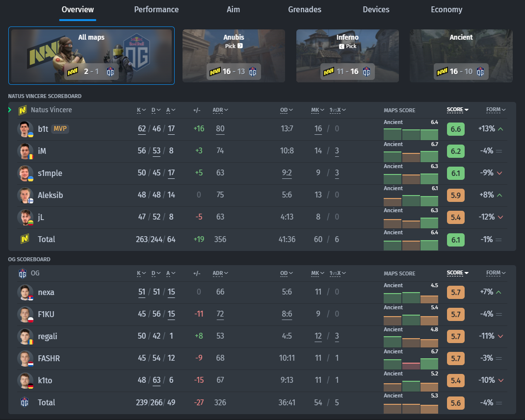Image resolution: width=525 pixels, height=420 pixels.
Task: Sort OG scoreboard by SCORE
Action: [457, 273]
